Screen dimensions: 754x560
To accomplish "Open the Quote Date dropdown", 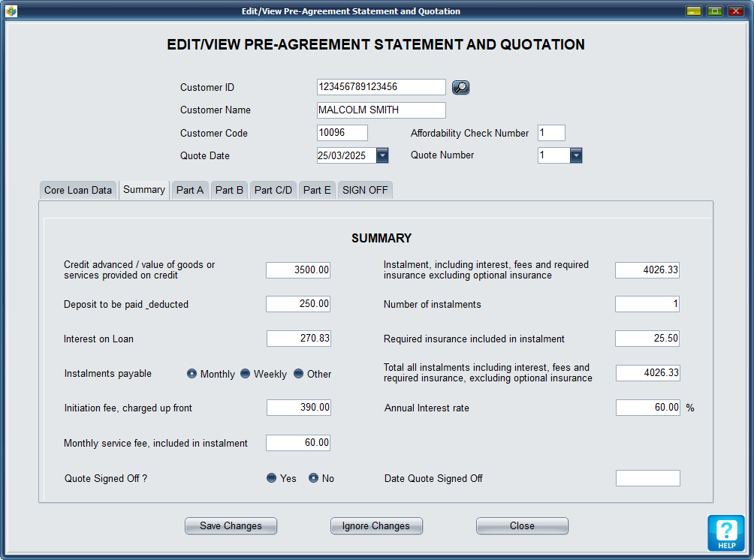I will click(382, 155).
